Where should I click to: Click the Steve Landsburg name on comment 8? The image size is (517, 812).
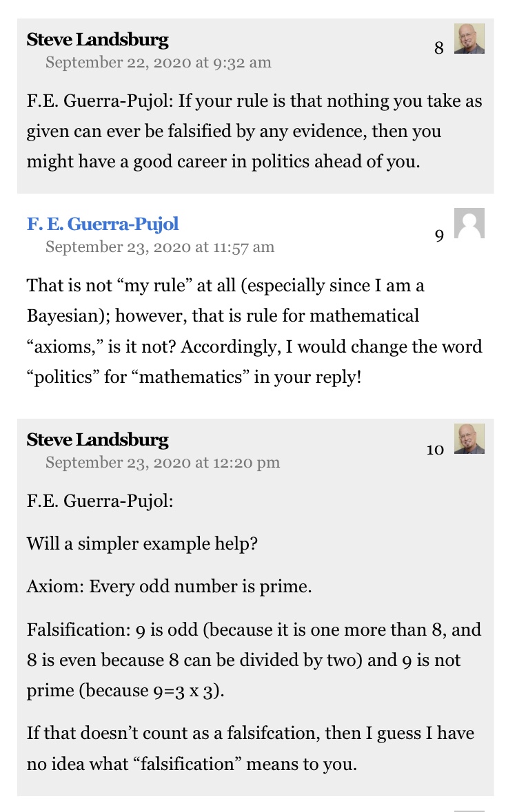tap(97, 40)
